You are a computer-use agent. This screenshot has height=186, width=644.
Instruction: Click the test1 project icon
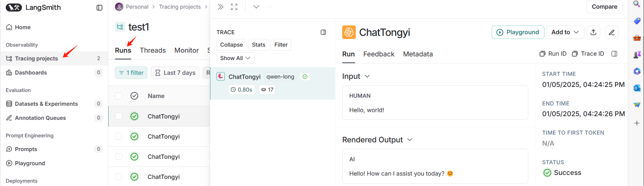[x=120, y=27]
